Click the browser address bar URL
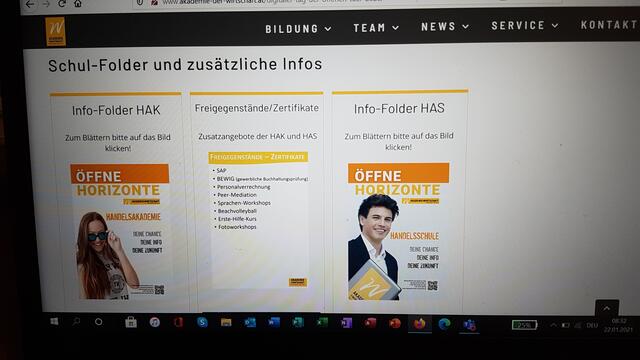 click(x=273, y=2)
